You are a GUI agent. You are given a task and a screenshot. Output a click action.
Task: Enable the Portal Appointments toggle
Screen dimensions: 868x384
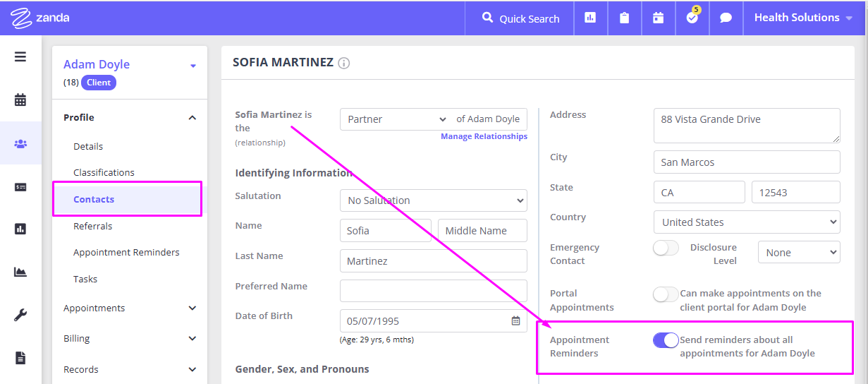click(666, 294)
